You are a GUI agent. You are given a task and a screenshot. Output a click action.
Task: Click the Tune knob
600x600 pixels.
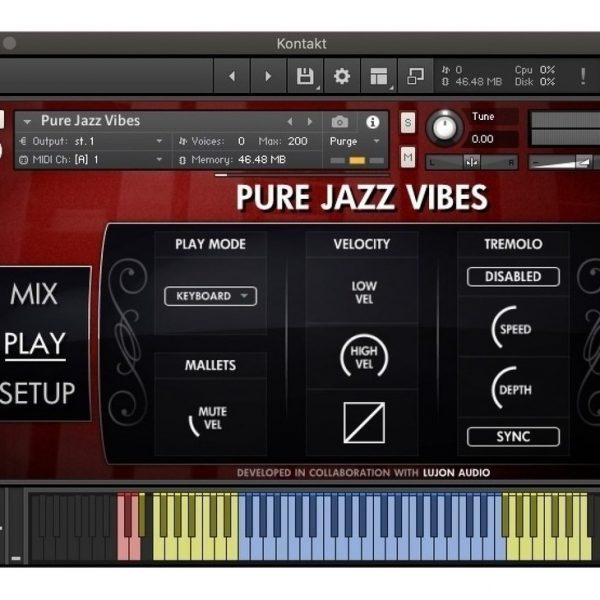click(x=444, y=128)
